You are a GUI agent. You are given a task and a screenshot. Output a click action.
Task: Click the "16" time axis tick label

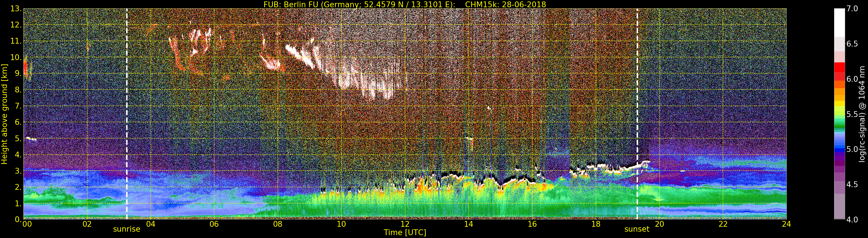[x=532, y=224]
